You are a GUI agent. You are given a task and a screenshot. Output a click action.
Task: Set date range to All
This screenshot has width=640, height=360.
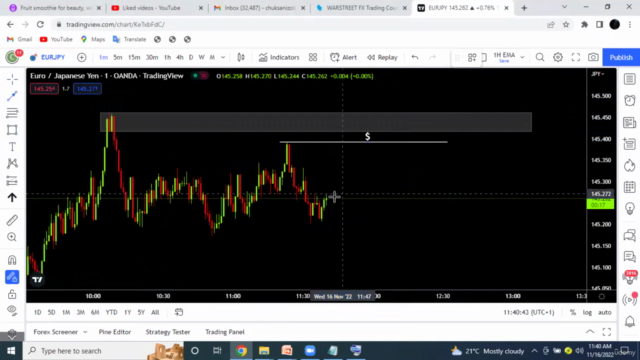(x=155, y=312)
